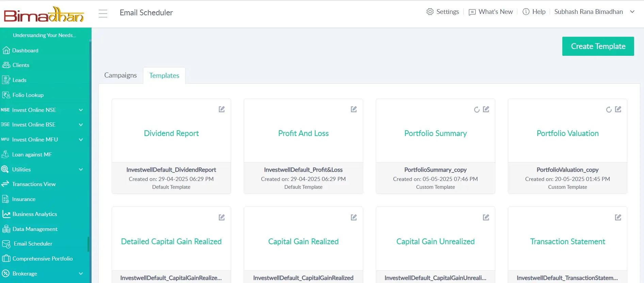Image resolution: width=644 pixels, height=283 pixels.
Task: Open the hamburger menu toggle
Action: click(x=103, y=13)
